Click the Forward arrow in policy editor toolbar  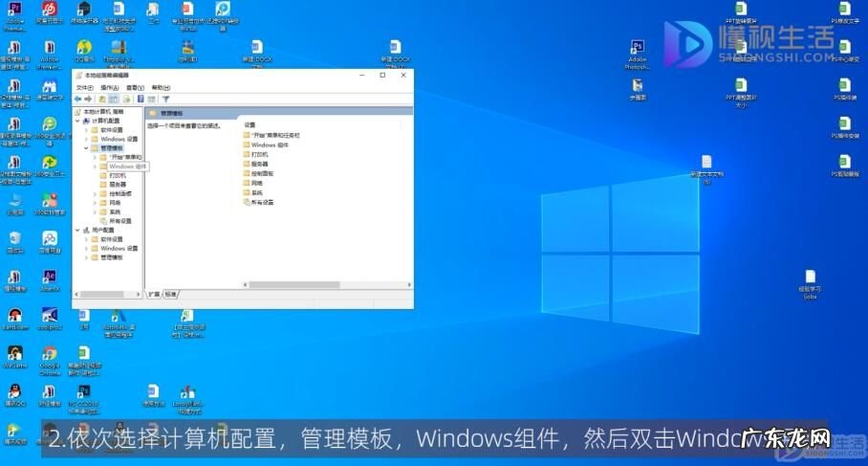tap(88, 100)
